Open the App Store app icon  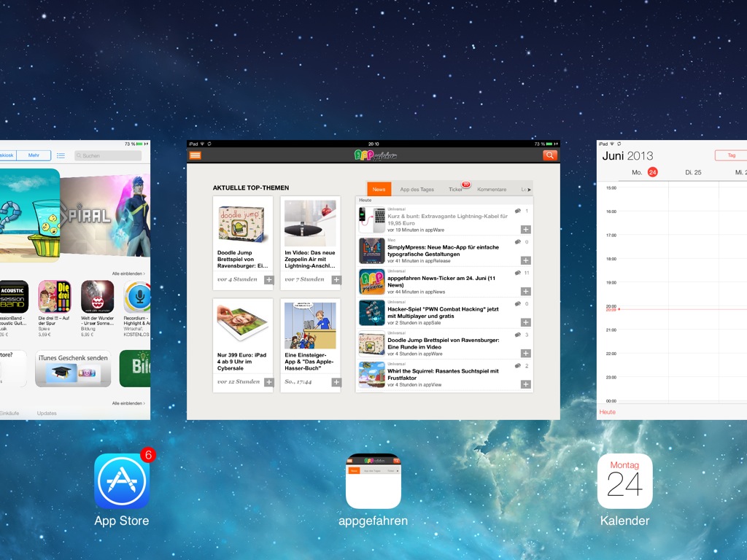click(x=122, y=481)
